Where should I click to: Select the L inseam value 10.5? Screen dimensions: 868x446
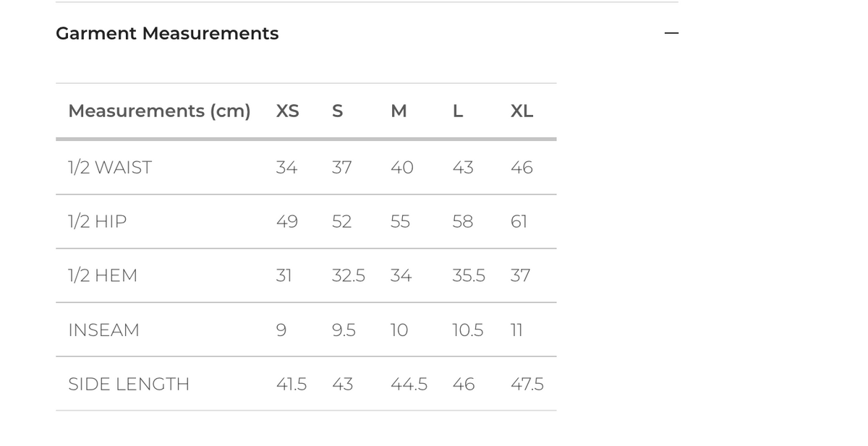point(467,330)
